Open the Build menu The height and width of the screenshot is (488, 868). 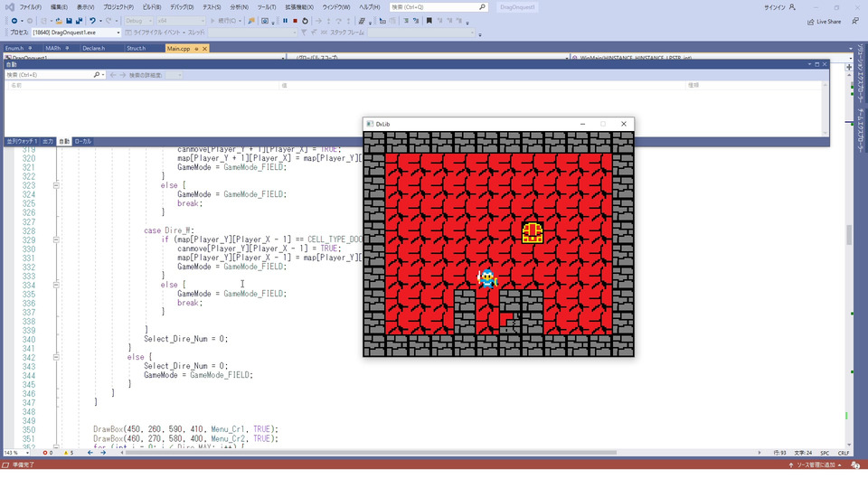[x=151, y=7]
